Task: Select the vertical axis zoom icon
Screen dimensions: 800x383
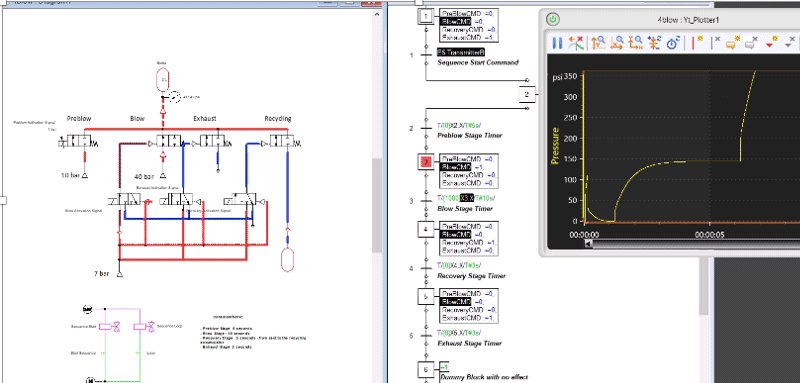Action: pos(598,43)
